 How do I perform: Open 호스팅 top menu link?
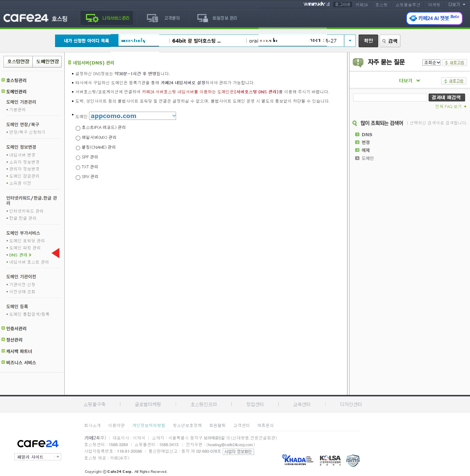(381, 5)
